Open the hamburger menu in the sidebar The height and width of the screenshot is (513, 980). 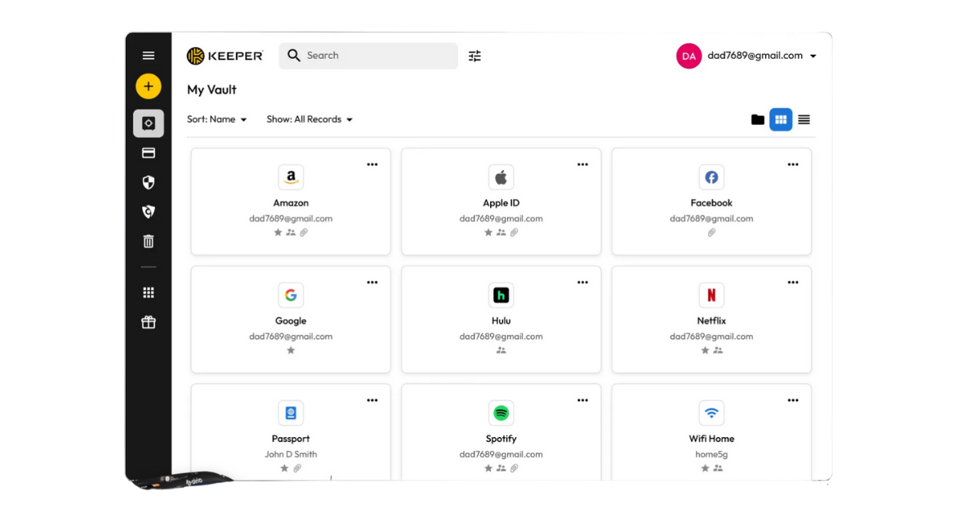(148, 56)
